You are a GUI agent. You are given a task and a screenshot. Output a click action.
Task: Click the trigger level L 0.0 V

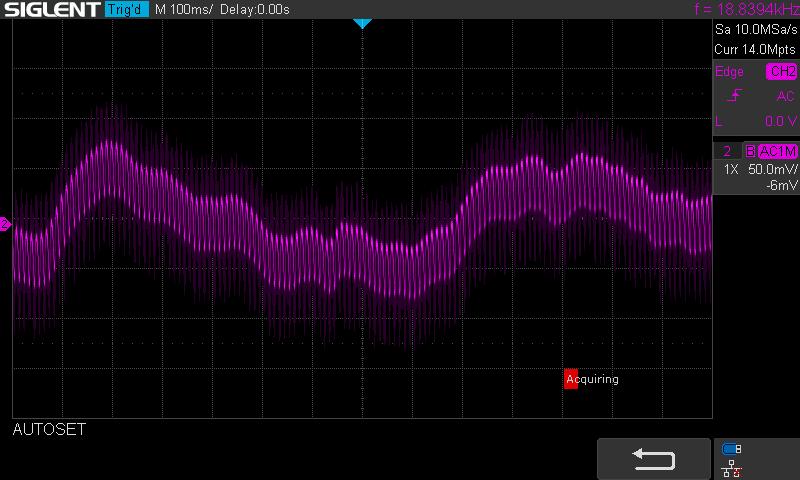point(757,121)
